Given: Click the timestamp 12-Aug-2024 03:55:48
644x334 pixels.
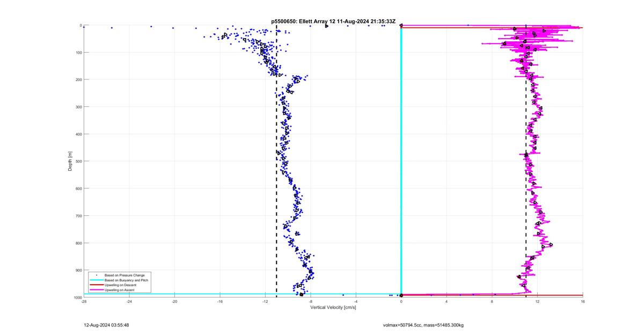Looking at the screenshot, I should (106, 325).
